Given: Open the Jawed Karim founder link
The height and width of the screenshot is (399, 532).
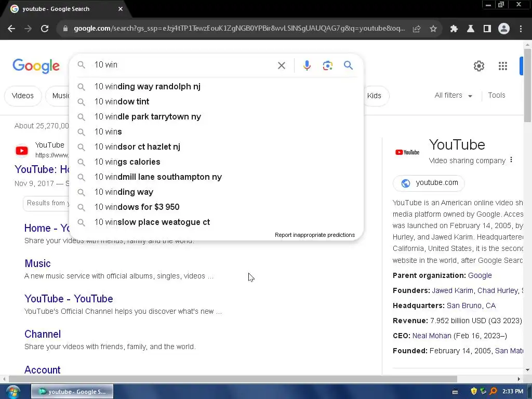Looking at the screenshot, I should coord(453,290).
